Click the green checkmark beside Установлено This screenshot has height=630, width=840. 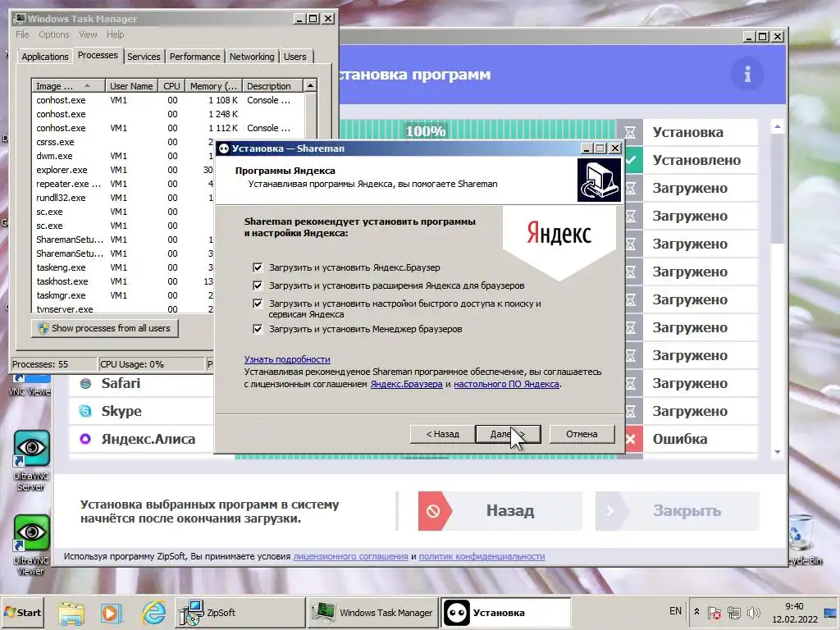pos(632,160)
